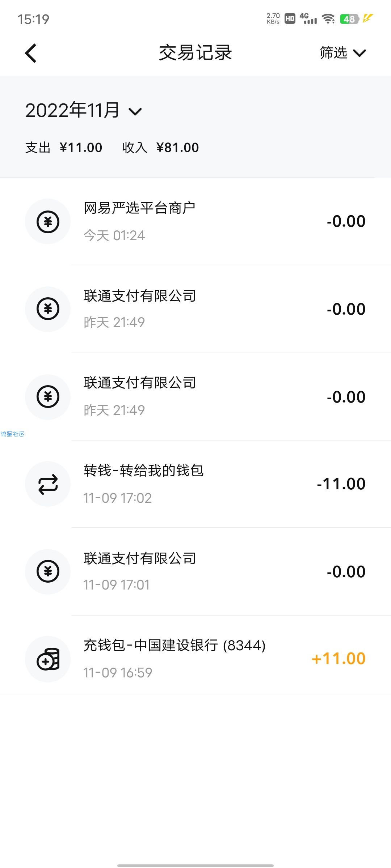Viewport: 391px width, 868px height.
Task: Tap the battery indicator in status bar
Action: (349, 19)
